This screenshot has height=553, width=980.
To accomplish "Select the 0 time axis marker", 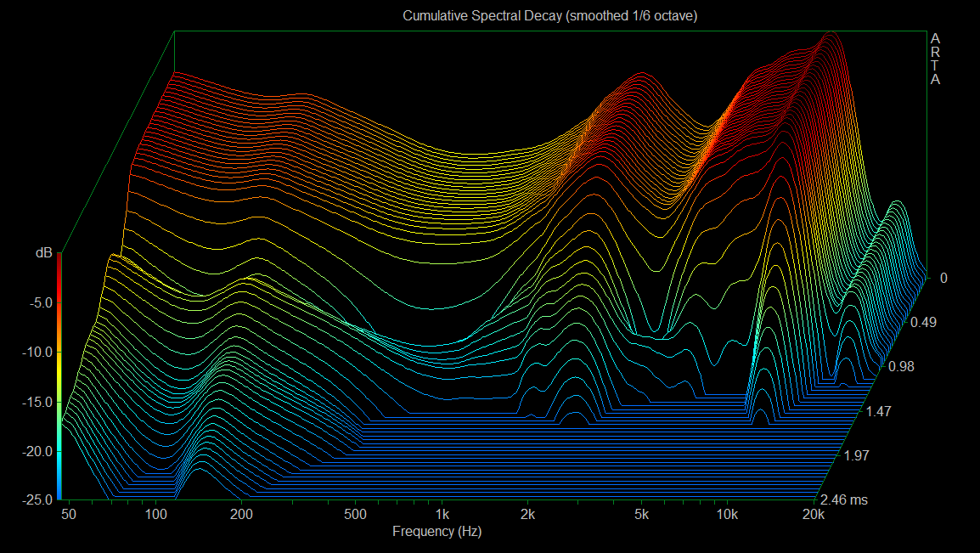I will pyautogui.click(x=943, y=278).
